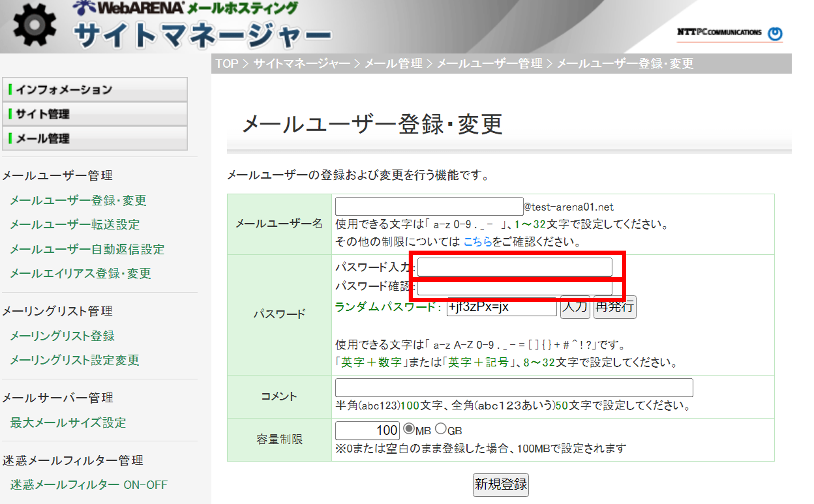
Task: Open メーリングリスト登録 link
Action: [62, 336]
